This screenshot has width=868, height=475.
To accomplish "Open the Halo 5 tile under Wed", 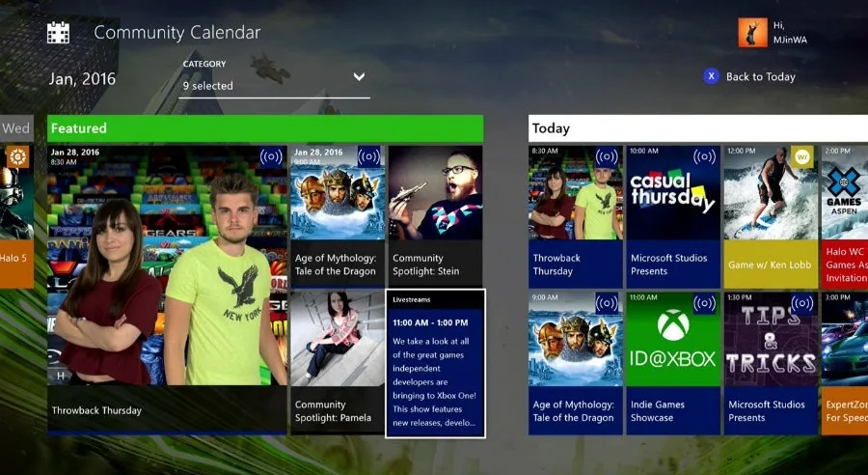I will pyautogui.click(x=16, y=216).
